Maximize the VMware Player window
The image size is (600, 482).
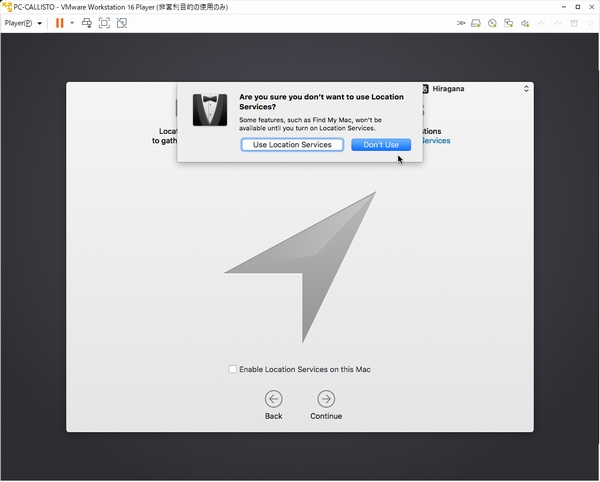(578, 7)
